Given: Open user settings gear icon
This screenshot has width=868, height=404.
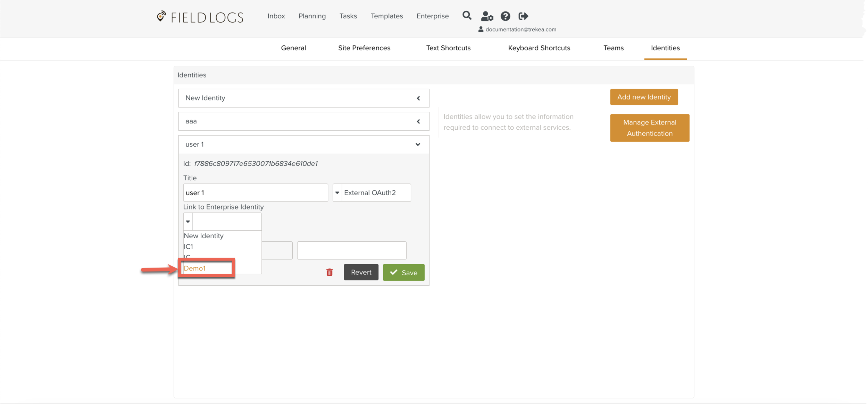Looking at the screenshot, I should click(x=487, y=16).
